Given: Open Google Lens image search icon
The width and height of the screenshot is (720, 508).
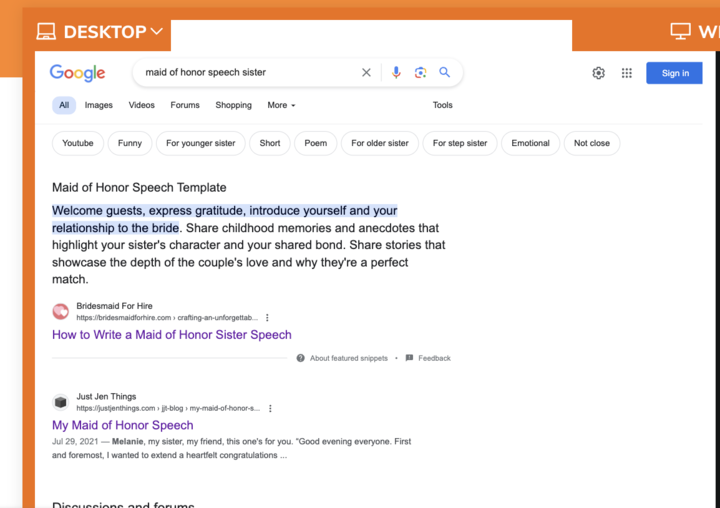Looking at the screenshot, I should click(x=420, y=73).
